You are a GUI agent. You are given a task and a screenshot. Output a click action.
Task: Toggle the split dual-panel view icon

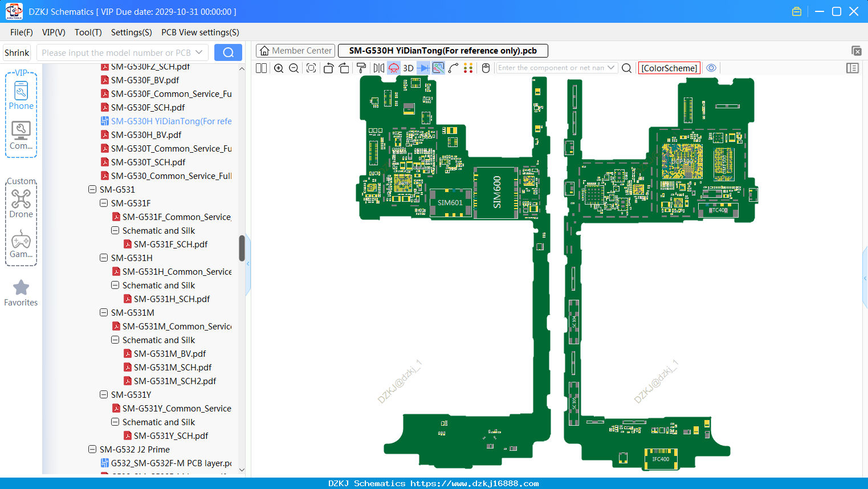pyautogui.click(x=261, y=68)
